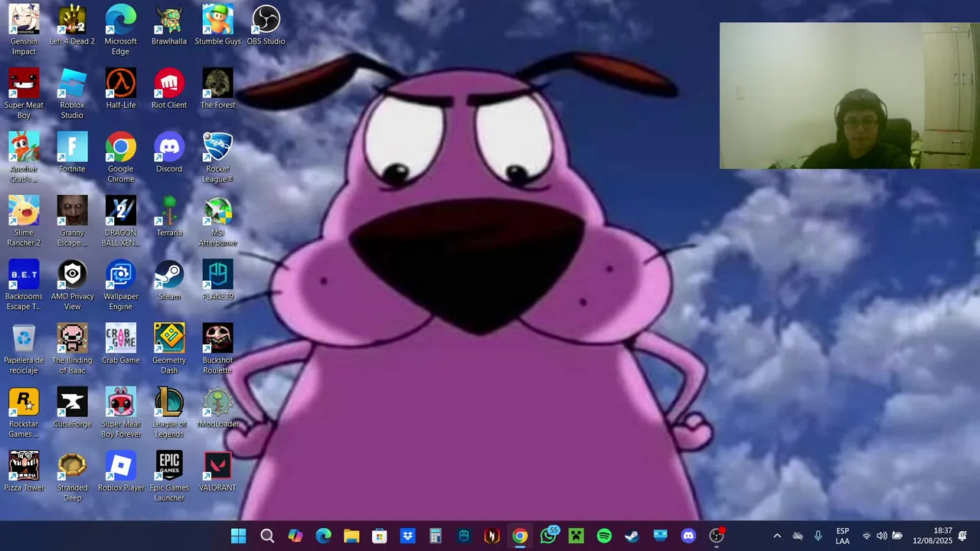980x551 pixels.
Task: Open OBS Studio desktop shortcut
Action: tap(266, 25)
